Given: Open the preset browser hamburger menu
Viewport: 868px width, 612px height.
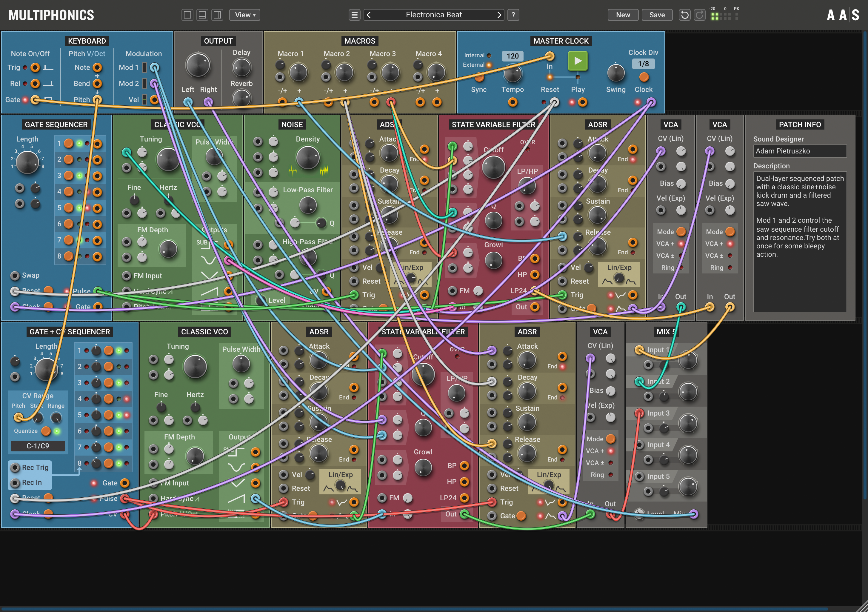Looking at the screenshot, I should [x=354, y=15].
